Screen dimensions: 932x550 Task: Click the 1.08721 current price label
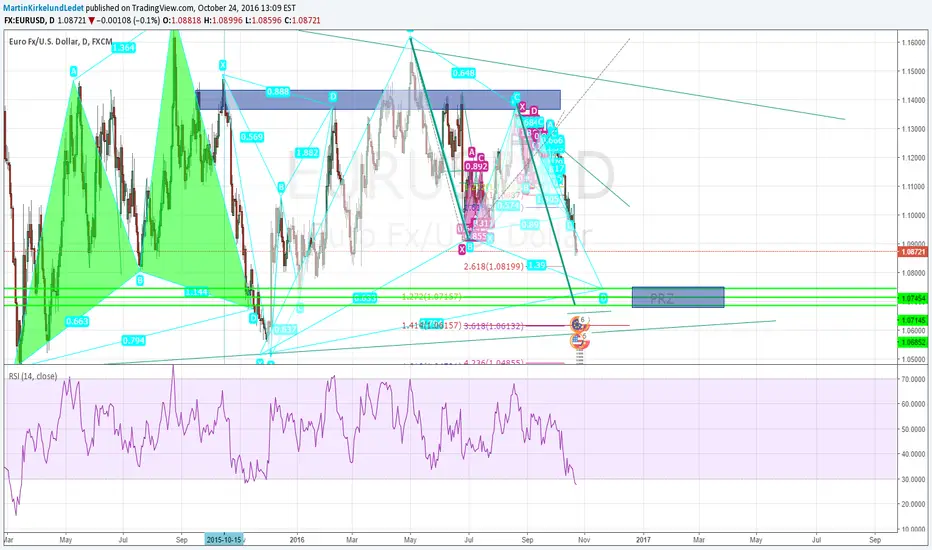(914, 252)
